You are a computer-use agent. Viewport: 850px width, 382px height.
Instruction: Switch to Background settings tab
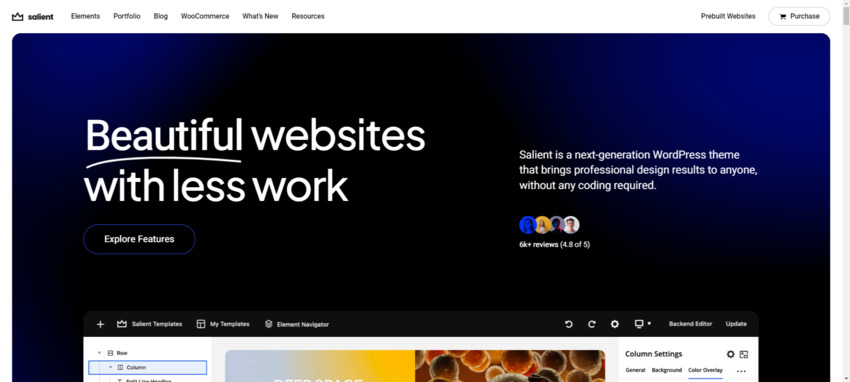(x=667, y=370)
